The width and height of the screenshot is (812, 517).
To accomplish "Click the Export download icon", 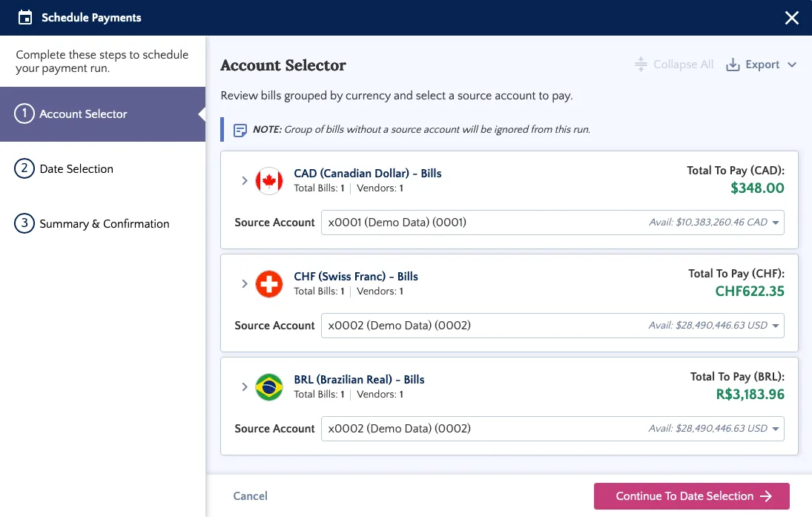I will (x=733, y=65).
